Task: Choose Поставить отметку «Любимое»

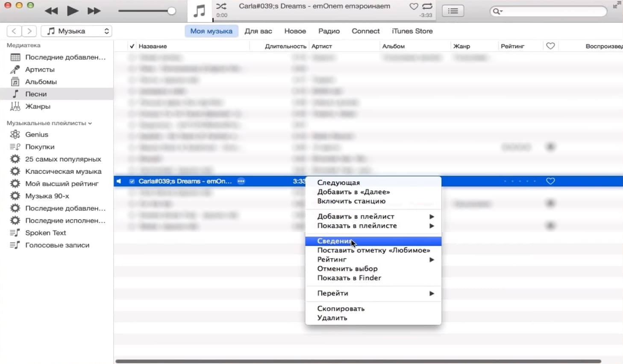Action: pyautogui.click(x=373, y=250)
